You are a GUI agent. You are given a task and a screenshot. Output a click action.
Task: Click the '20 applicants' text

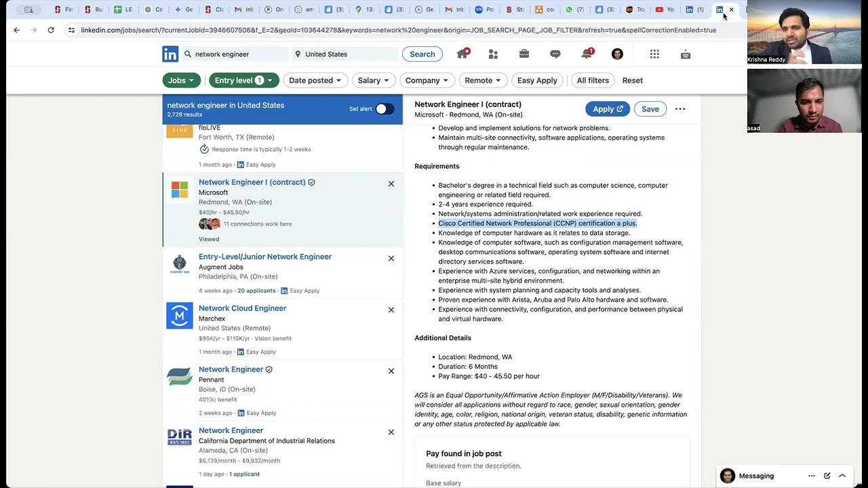point(256,291)
